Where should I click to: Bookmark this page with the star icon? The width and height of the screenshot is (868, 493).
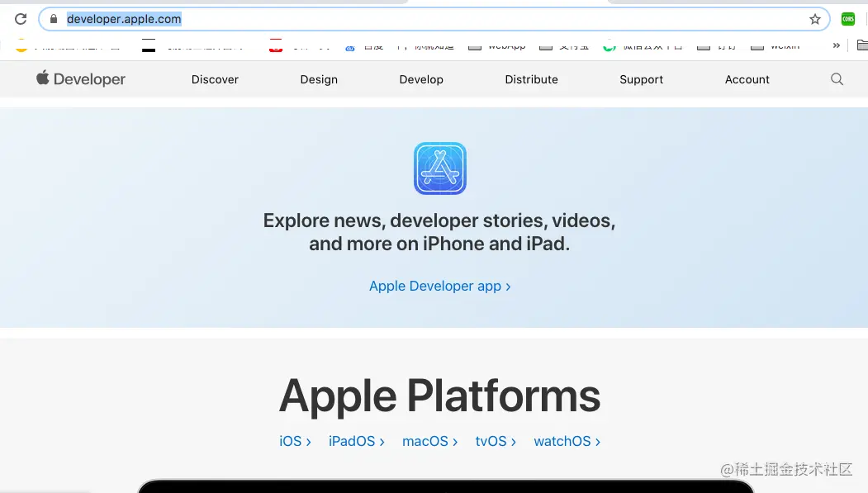click(x=815, y=19)
